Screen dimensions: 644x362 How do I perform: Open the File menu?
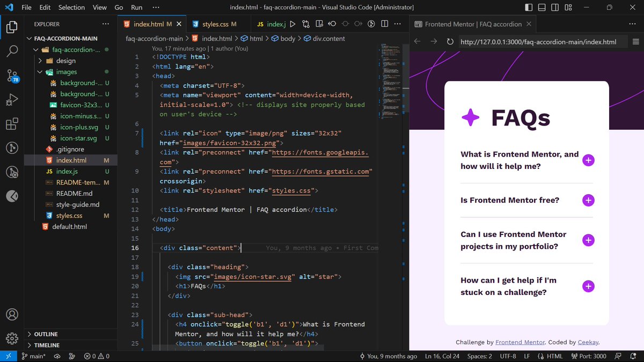(27, 8)
